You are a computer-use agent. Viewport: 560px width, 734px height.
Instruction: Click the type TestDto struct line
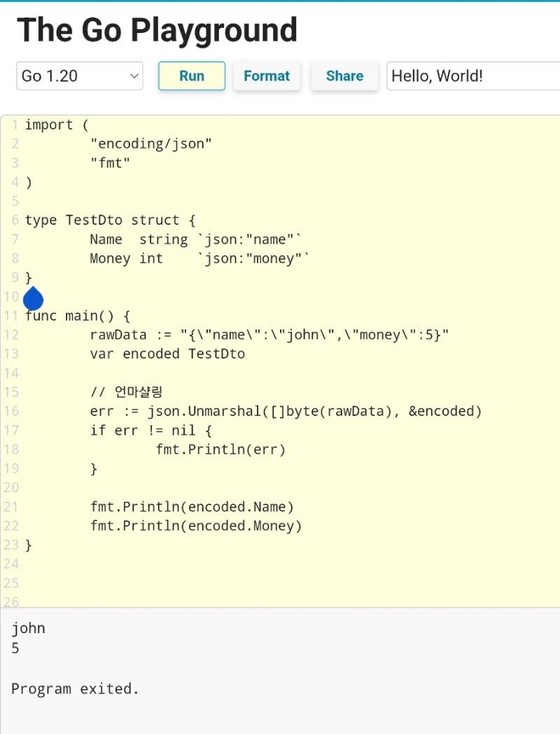point(111,220)
